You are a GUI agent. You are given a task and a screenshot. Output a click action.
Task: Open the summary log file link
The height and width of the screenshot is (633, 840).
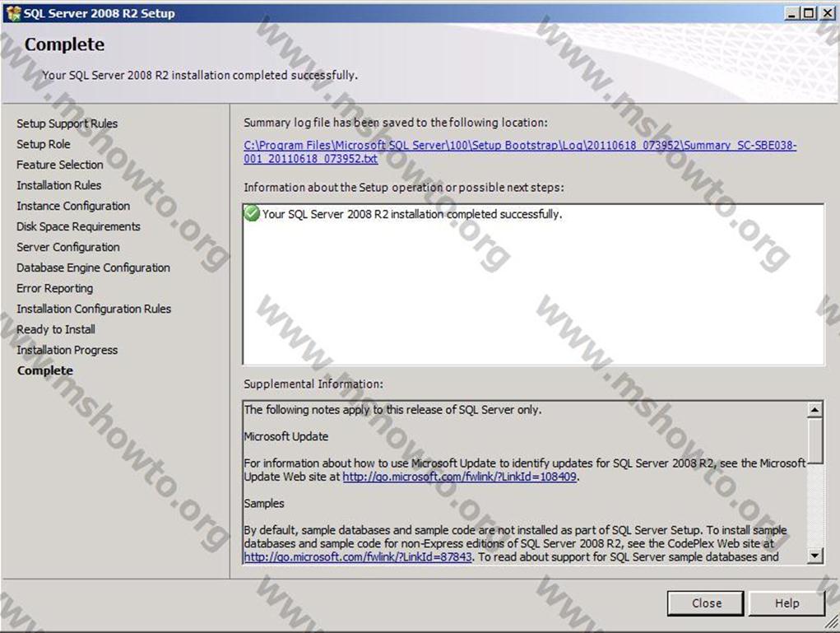point(520,151)
